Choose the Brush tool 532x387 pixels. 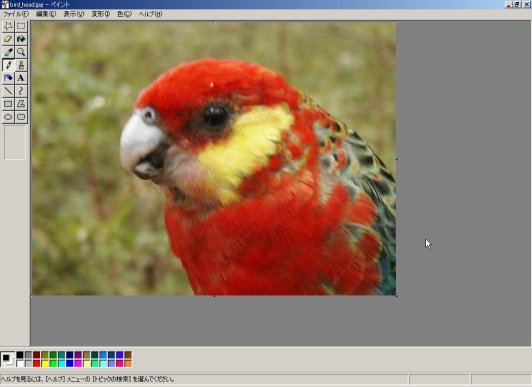click(21, 65)
